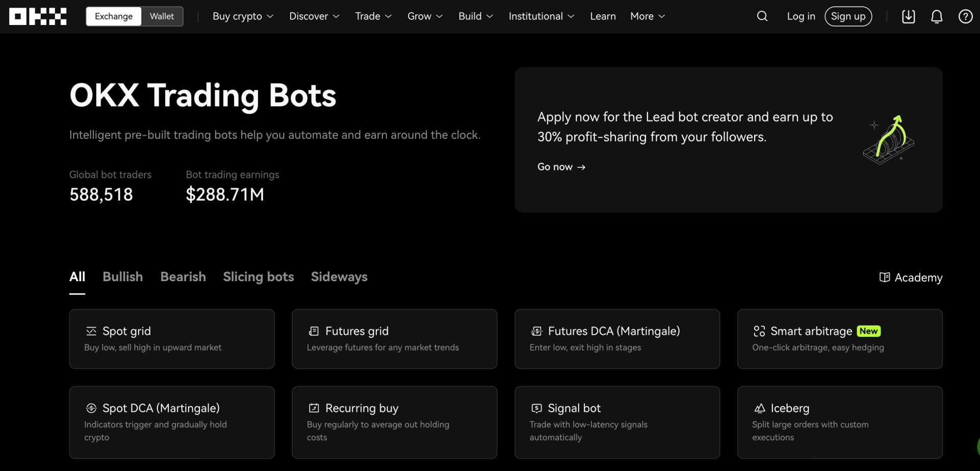This screenshot has width=980, height=471.
Task: Open the Signal bot card
Action: pos(617,422)
